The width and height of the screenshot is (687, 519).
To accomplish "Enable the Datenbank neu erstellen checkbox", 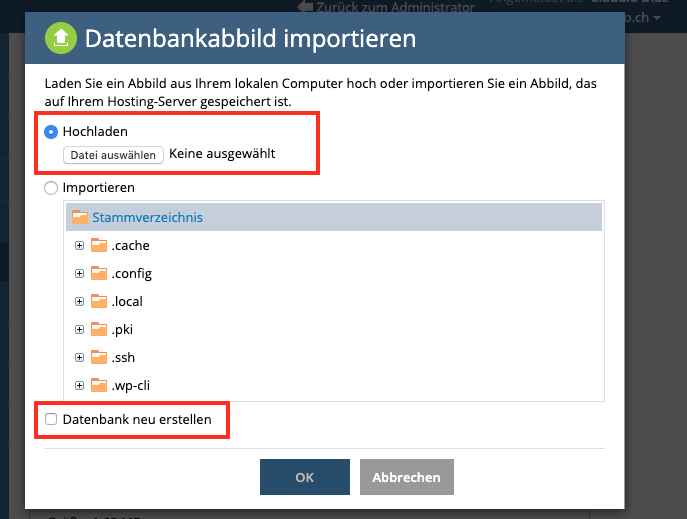I will coord(52,420).
